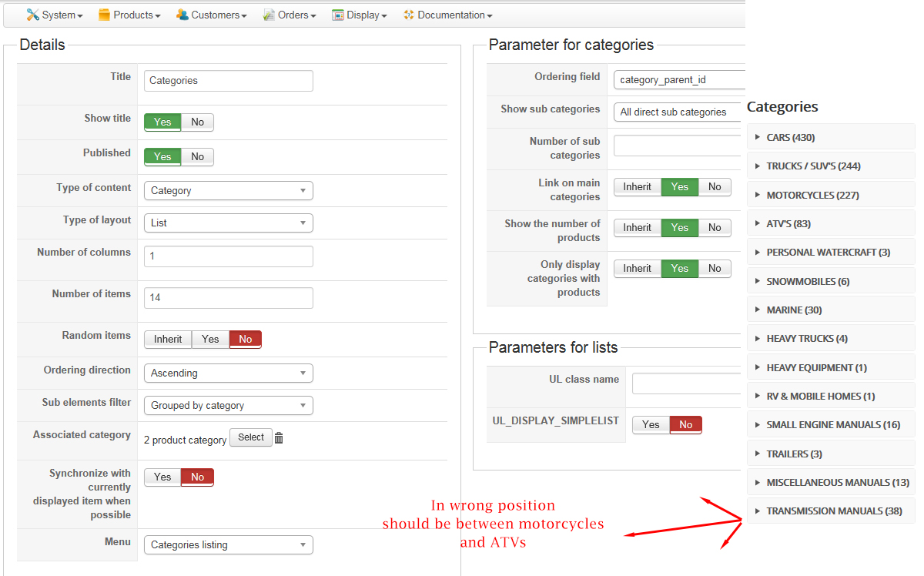The width and height of the screenshot is (924, 576).
Task: Set UL_DISPLAY_SIMPLELIST to Yes
Action: [x=651, y=424]
